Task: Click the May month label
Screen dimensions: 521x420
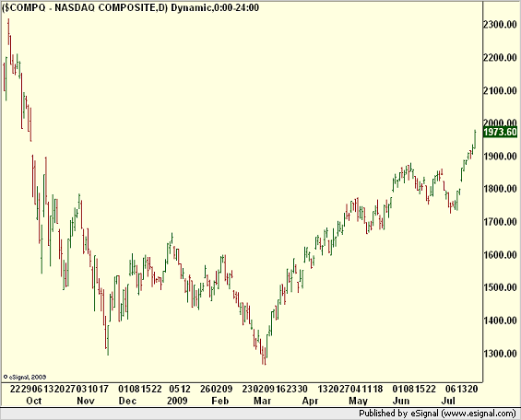Action: 358,401
